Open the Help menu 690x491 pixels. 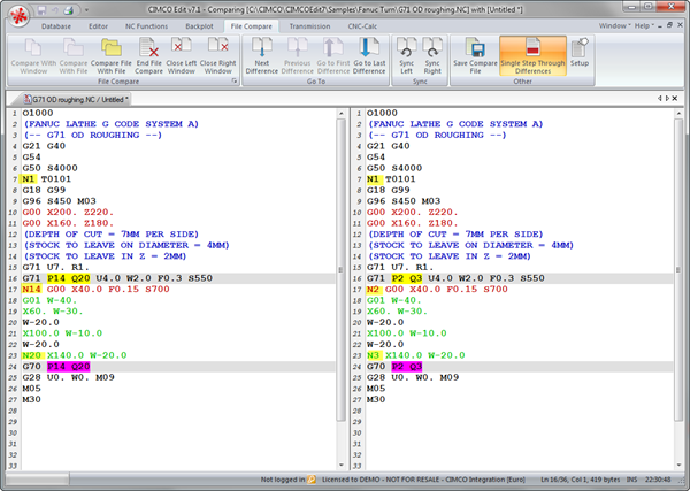pyautogui.click(x=644, y=26)
